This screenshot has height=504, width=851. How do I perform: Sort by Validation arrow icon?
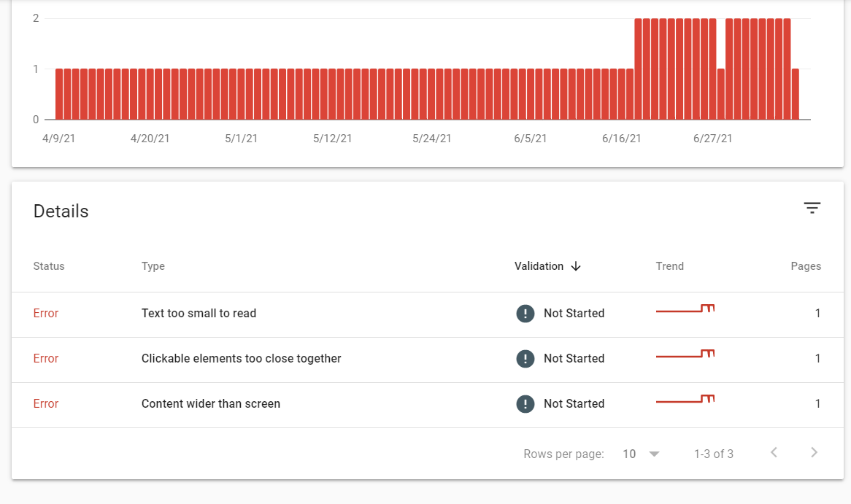pos(576,266)
